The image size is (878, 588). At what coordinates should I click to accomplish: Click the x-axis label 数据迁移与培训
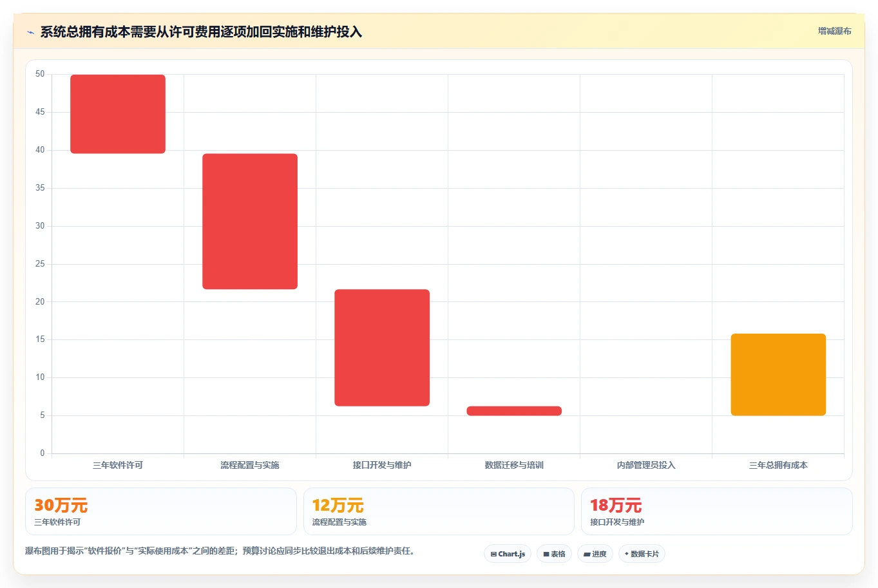(514, 465)
